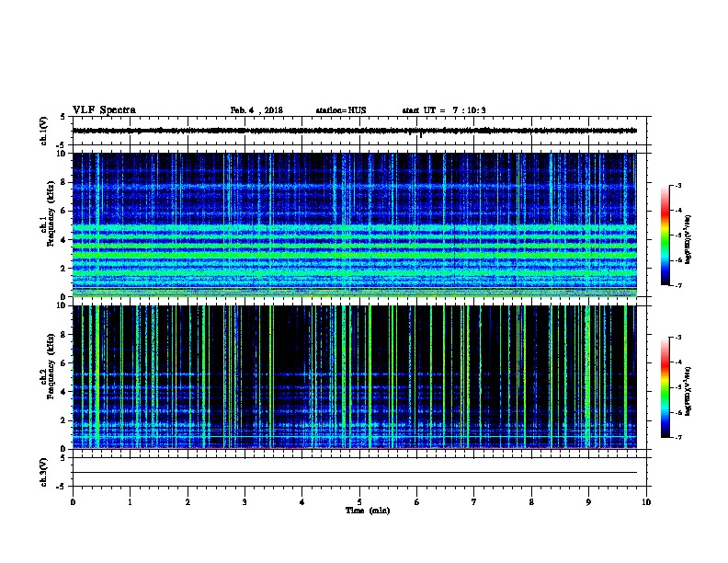
Task: Click the bright green 3 kHz band in ch.1
Action: [x=355, y=255]
